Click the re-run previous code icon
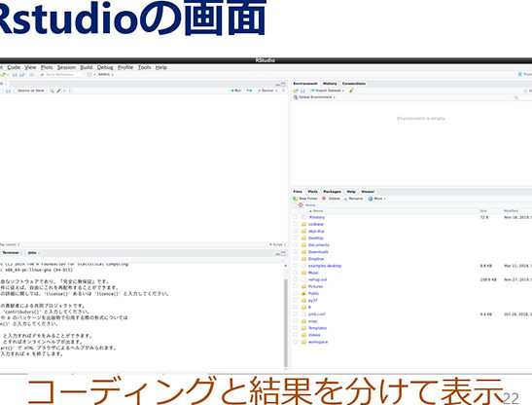532x405 pixels. (249, 91)
